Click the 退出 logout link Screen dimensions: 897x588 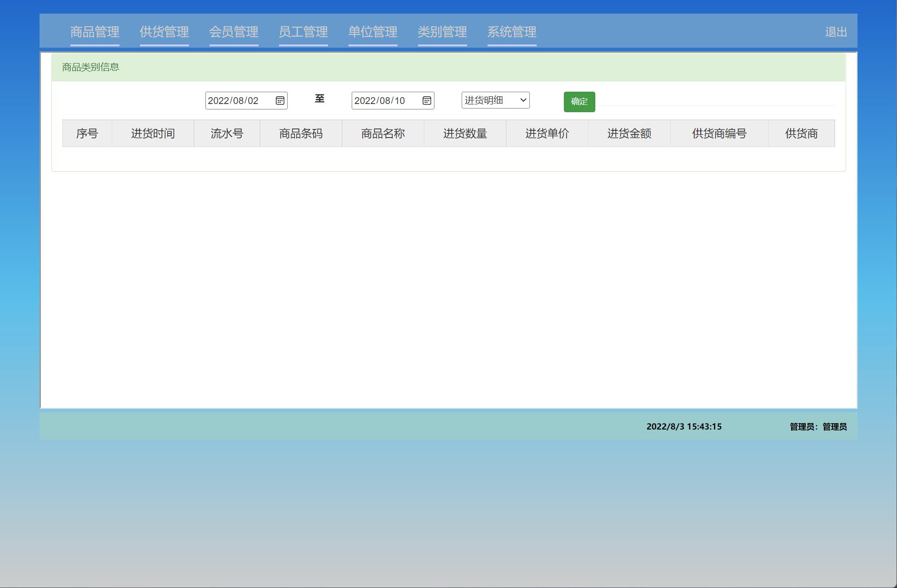[x=836, y=32]
